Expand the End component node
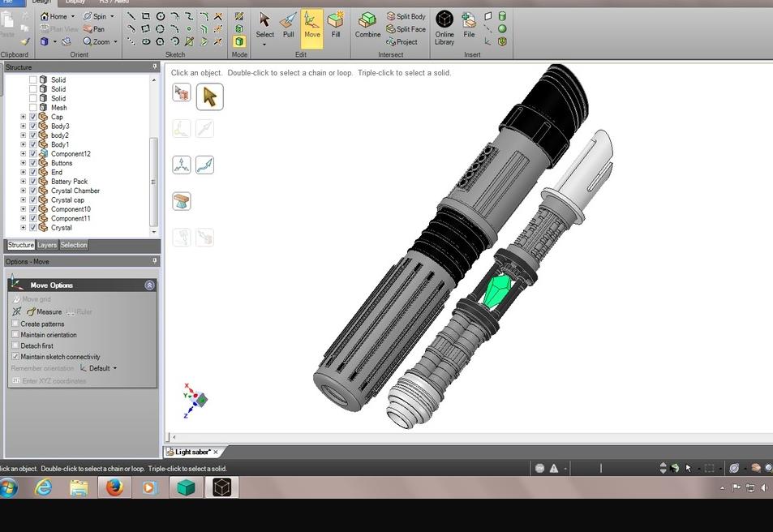Image resolution: width=773 pixels, height=532 pixels. coord(24,172)
